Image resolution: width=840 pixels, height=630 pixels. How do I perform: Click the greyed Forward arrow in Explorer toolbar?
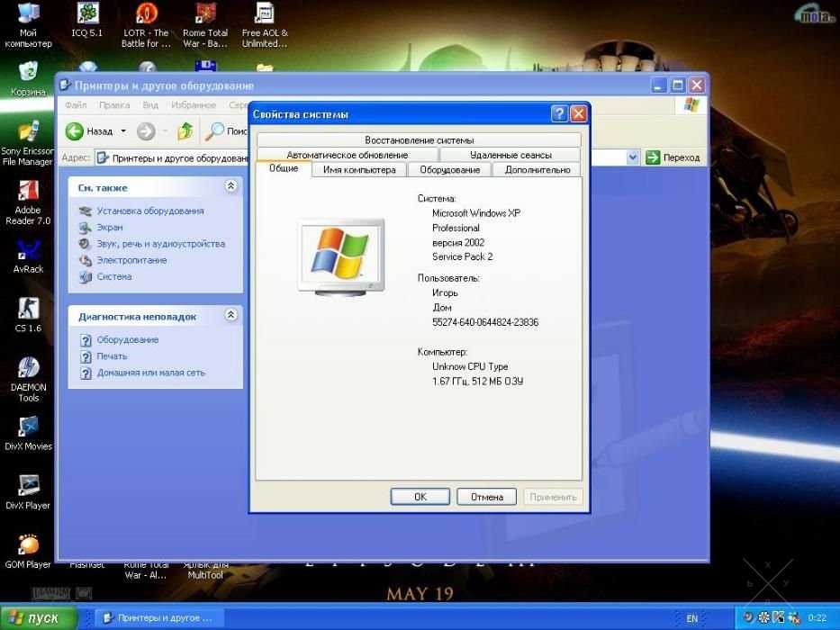point(146,130)
